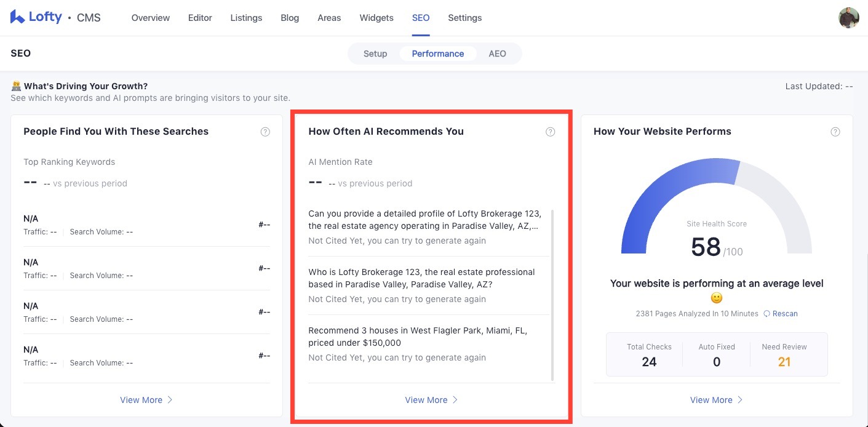The height and width of the screenshot is (427, 868).
Task: Expand View More under AI Mention Rate
Action: pyautogui.click(x=431, y=400)
